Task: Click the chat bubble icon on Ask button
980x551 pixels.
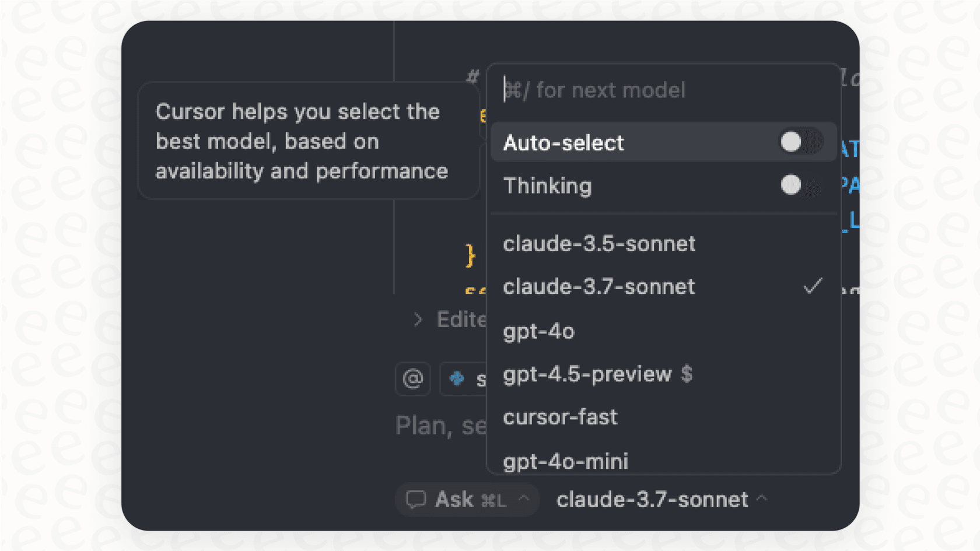Action: pos(416,499)
